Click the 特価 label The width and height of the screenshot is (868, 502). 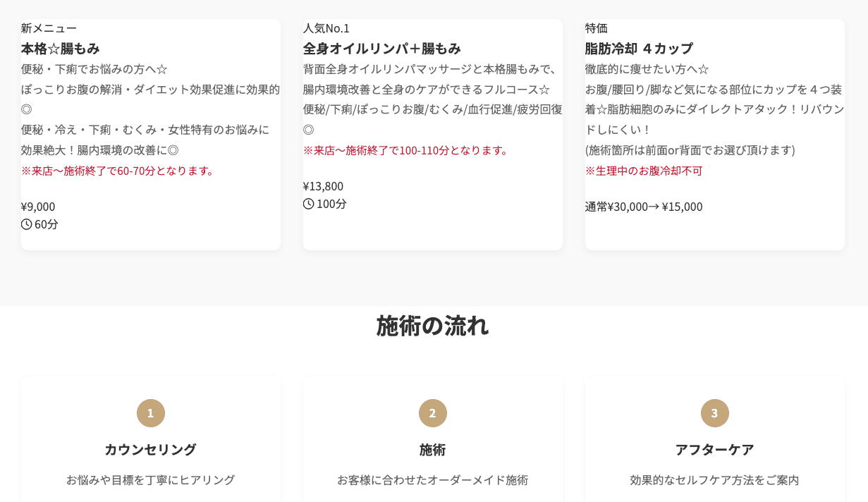point(597,28)
